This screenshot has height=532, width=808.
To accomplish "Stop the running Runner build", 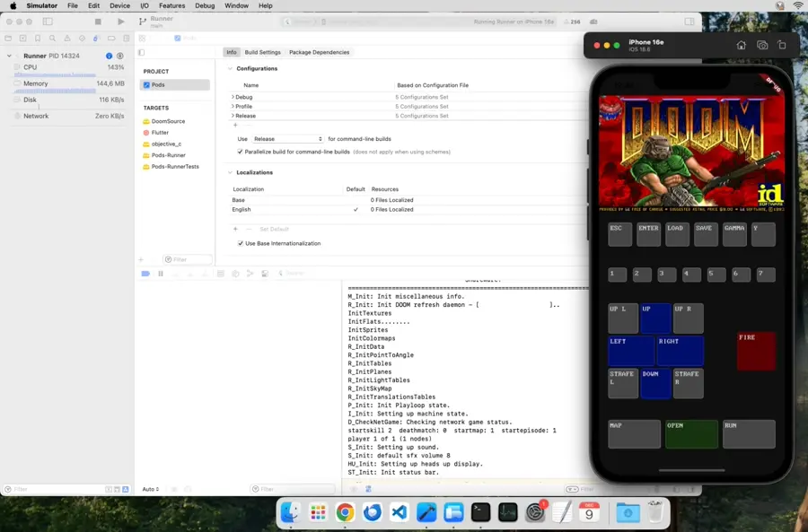I will (98, 22).
